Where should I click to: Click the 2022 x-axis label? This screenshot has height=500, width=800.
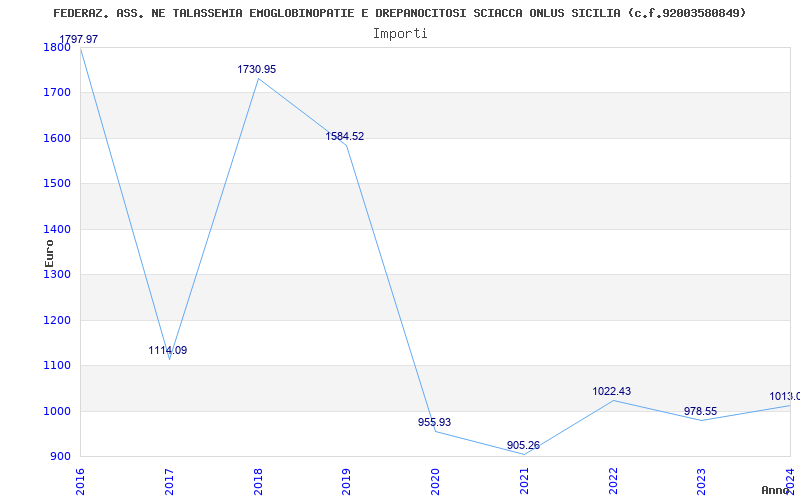point(613,481)
